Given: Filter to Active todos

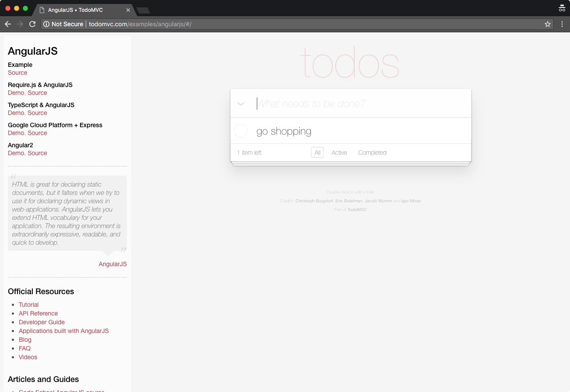Looking at the screenshot, I should coord(339,153).
